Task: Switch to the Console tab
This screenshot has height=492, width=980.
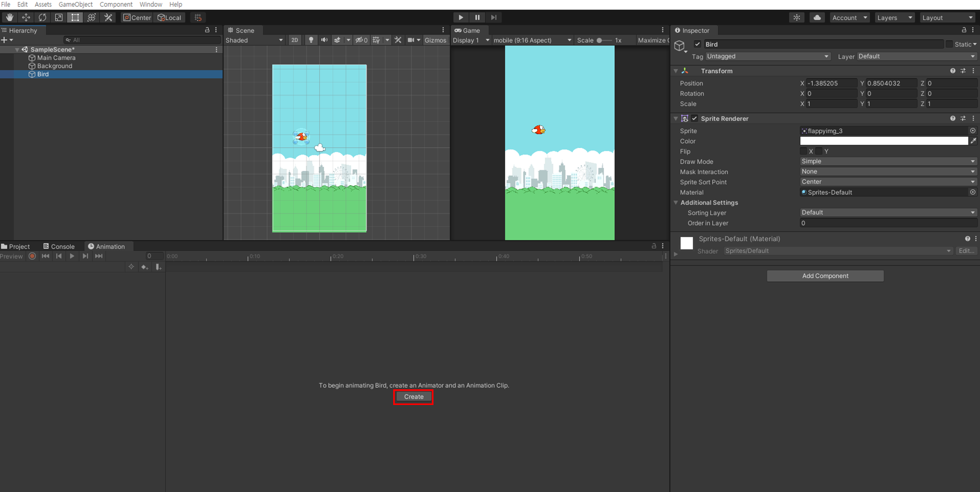Action: tap(58, 246)
